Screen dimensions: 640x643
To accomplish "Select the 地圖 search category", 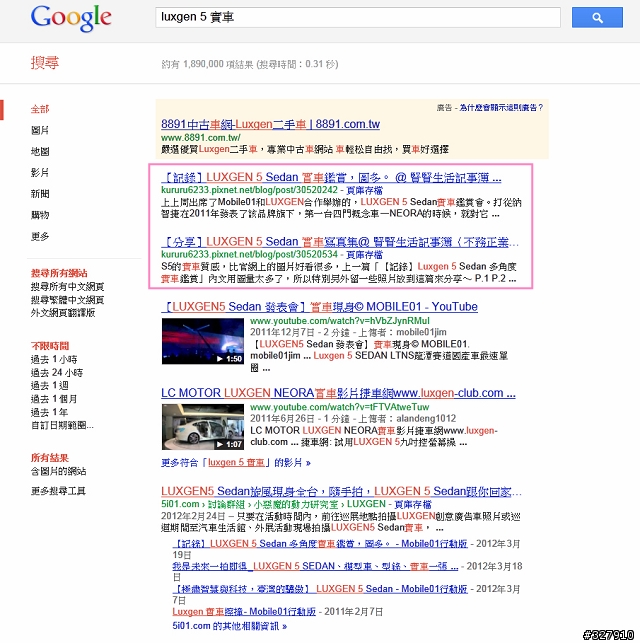I will 40,152.
